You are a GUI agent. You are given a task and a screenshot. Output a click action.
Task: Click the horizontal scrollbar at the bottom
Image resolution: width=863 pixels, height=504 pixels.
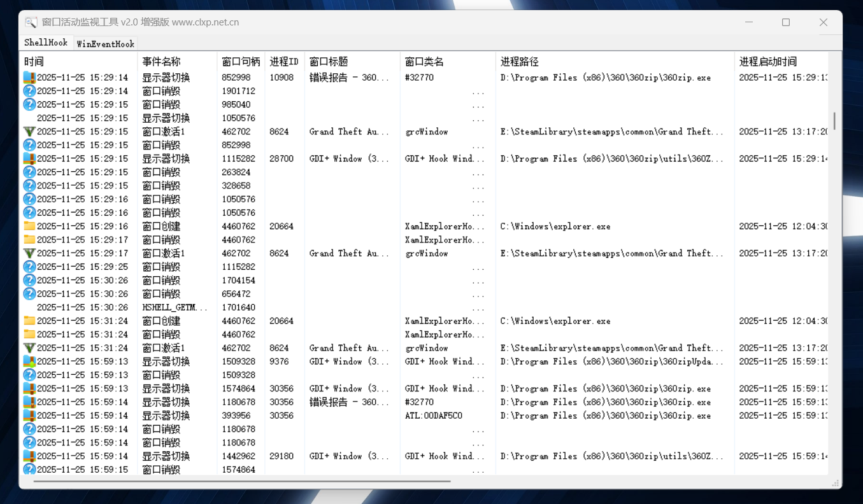pyautogui.click(x=242, y=481)
